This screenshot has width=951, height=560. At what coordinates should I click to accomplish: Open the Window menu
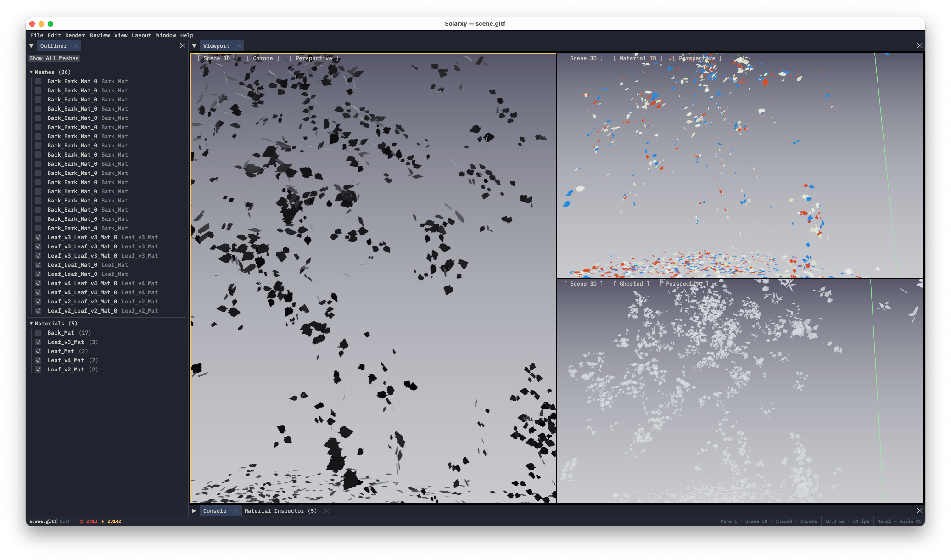(166, 35)
